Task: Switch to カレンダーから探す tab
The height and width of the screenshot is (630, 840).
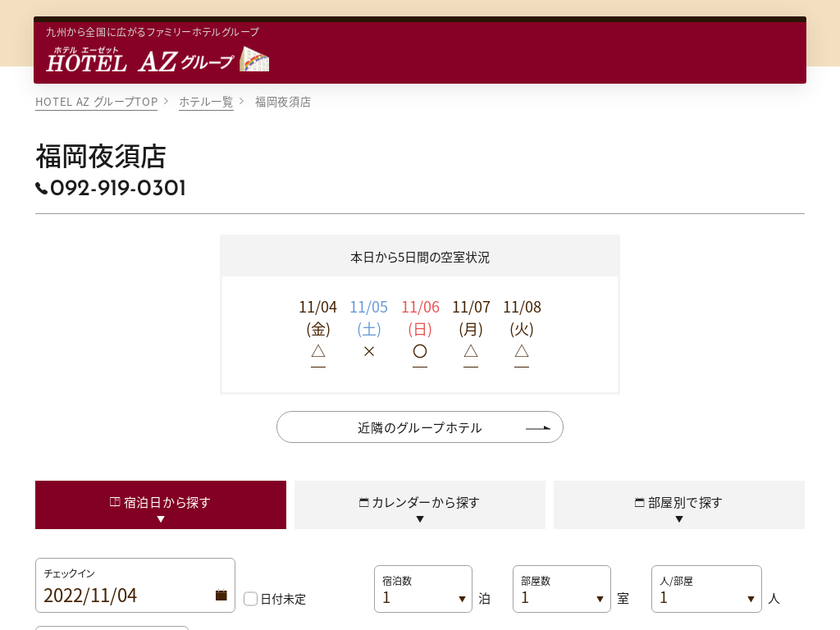Action: [420, 504]
